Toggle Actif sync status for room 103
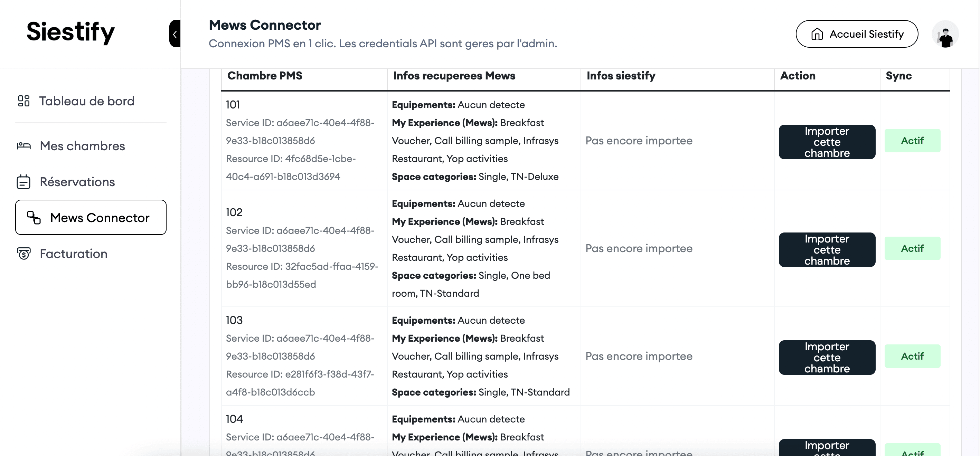This screenshot has height=456, width=980. tap(912, 356)
